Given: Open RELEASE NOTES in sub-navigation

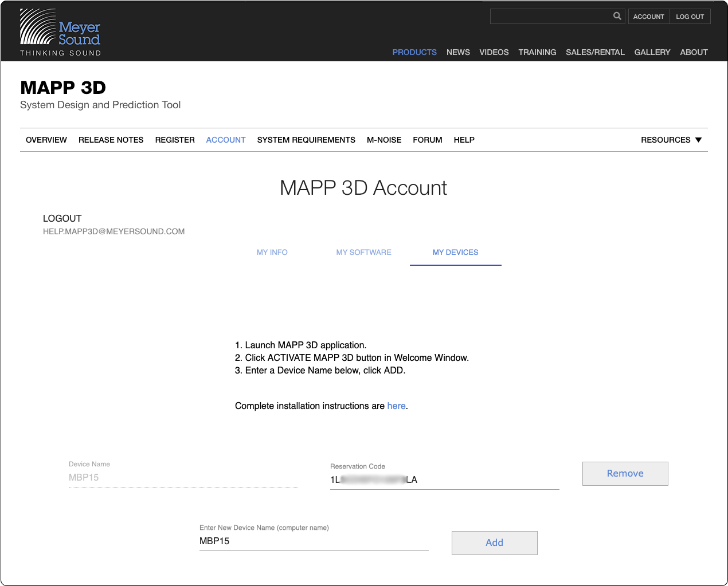Looking at the screenshot, I should point(111,140).
